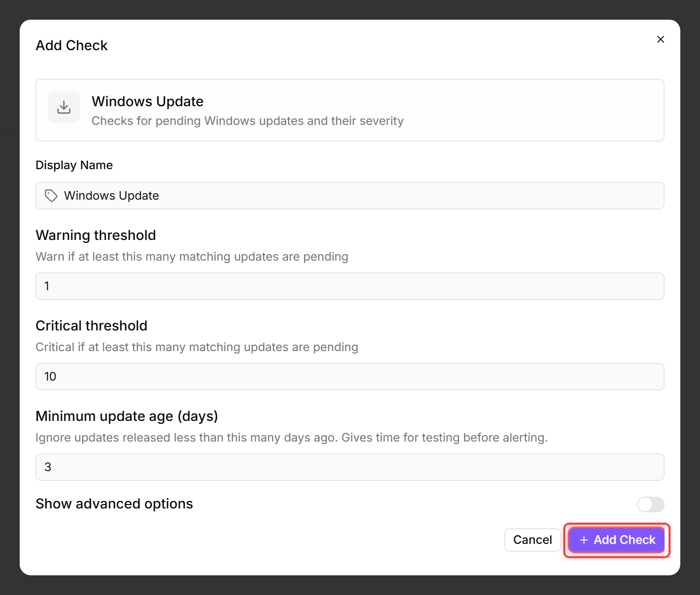Click 'Minimum update age (days)' label
The image size is (700, 595).
pyautogui.click(x=127, y=416)
